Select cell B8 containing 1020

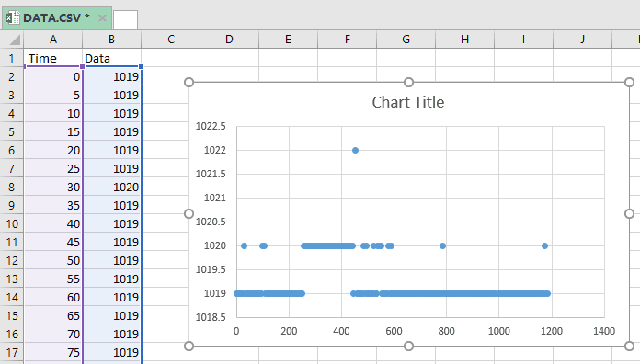click(x=111, y=187)
